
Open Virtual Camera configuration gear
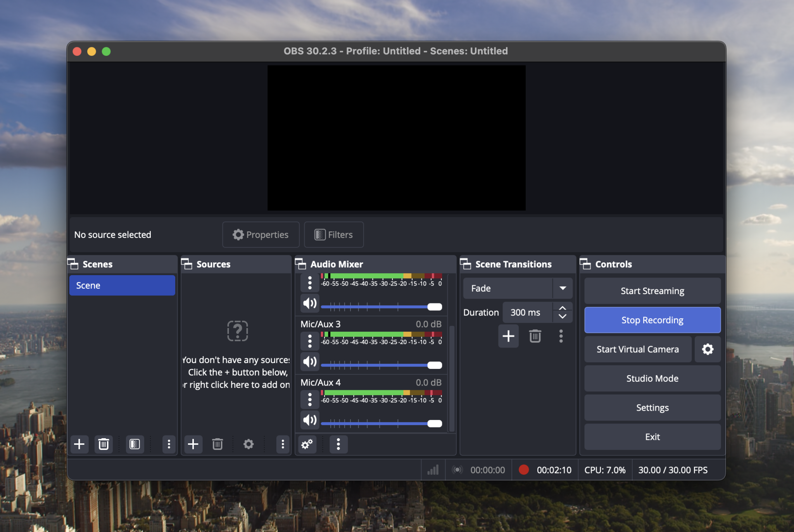[x=708, y=349]
